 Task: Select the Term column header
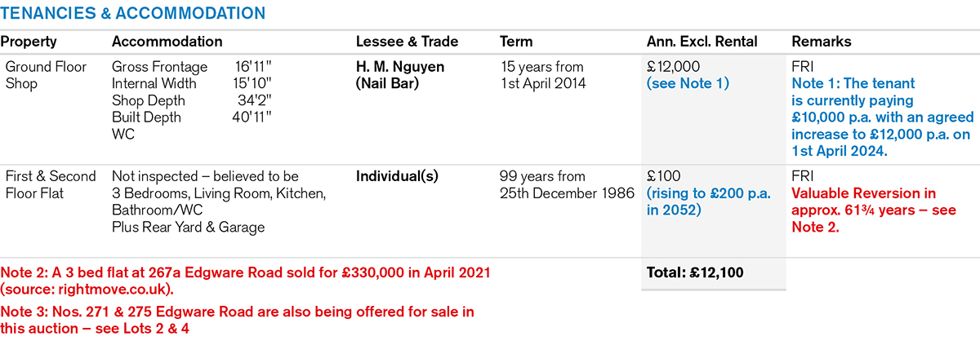click(x=515, y=42)
